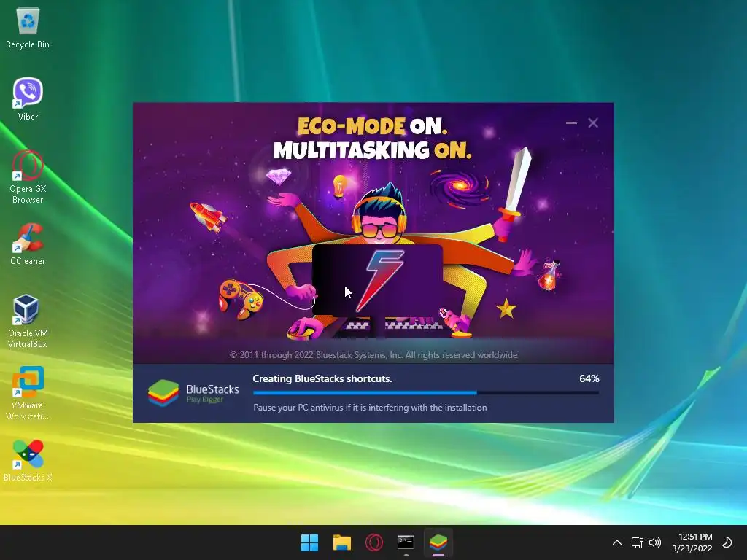Click the 64% progress percentage

(x=589, y=378)
